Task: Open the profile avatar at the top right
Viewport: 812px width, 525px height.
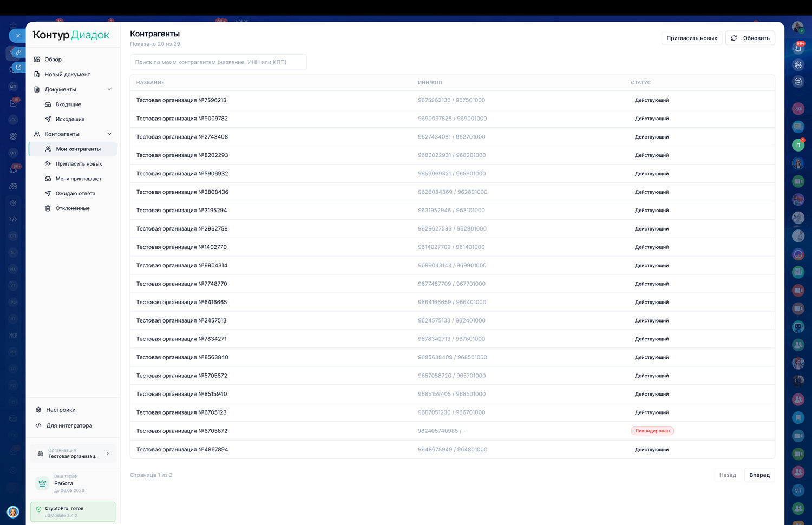Action: click(798, 28)
